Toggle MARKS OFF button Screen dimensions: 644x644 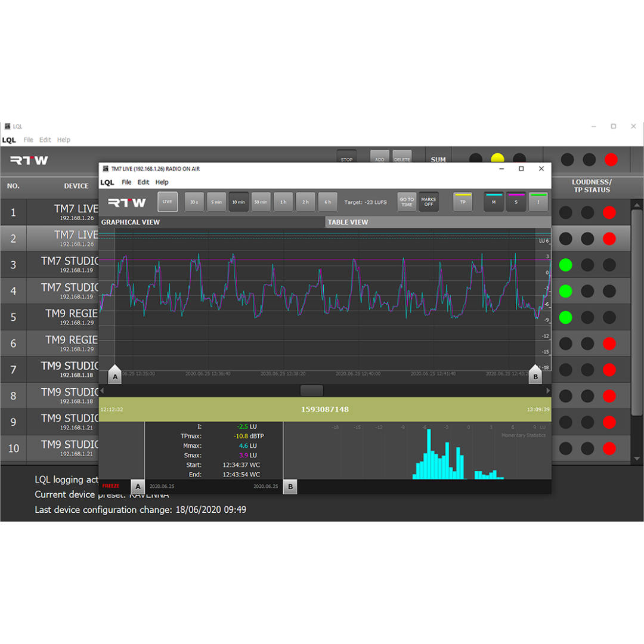click(428, 202)
